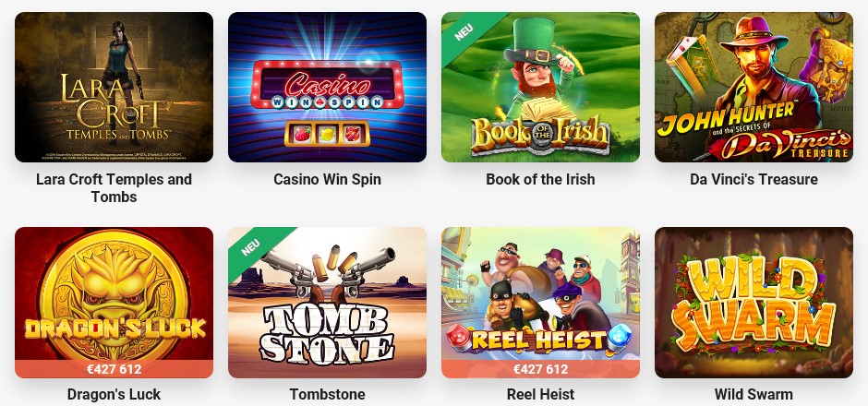Open the Reel Heist game thumbnail
868x406 pixels.
point(540,303)
